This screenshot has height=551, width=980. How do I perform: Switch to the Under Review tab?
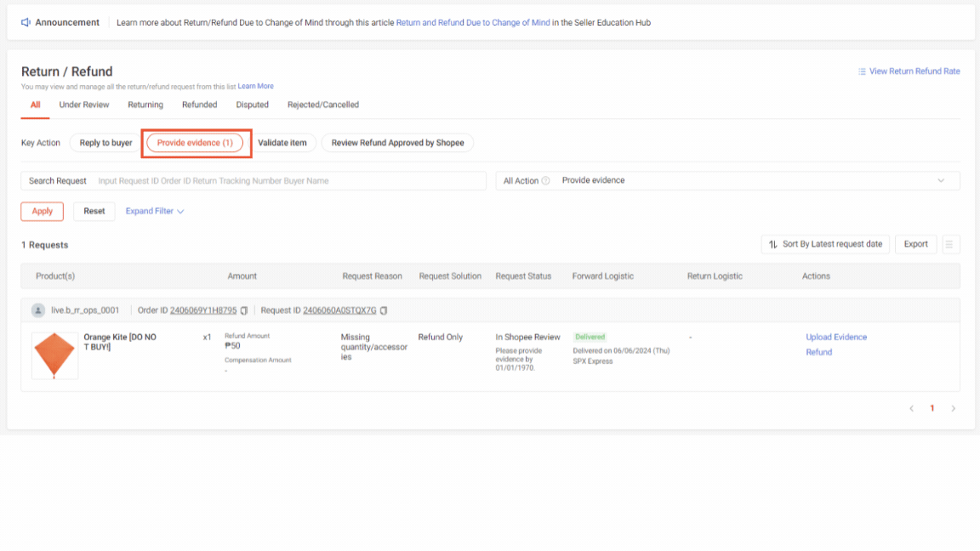(83, 105)
